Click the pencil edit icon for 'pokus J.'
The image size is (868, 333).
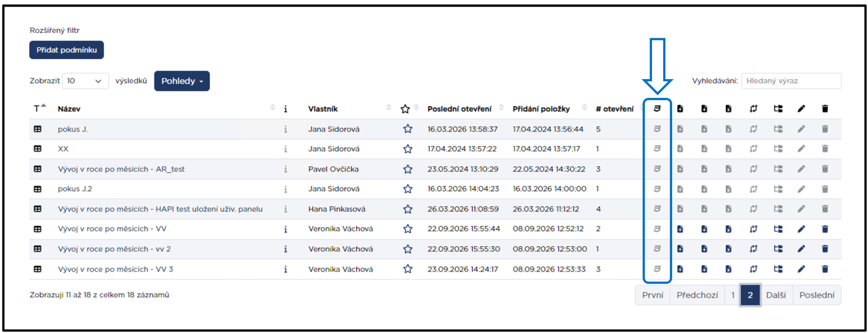click(801, 129)
